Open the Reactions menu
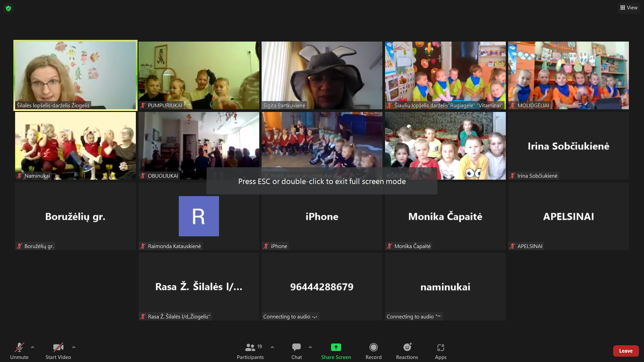 407,351
